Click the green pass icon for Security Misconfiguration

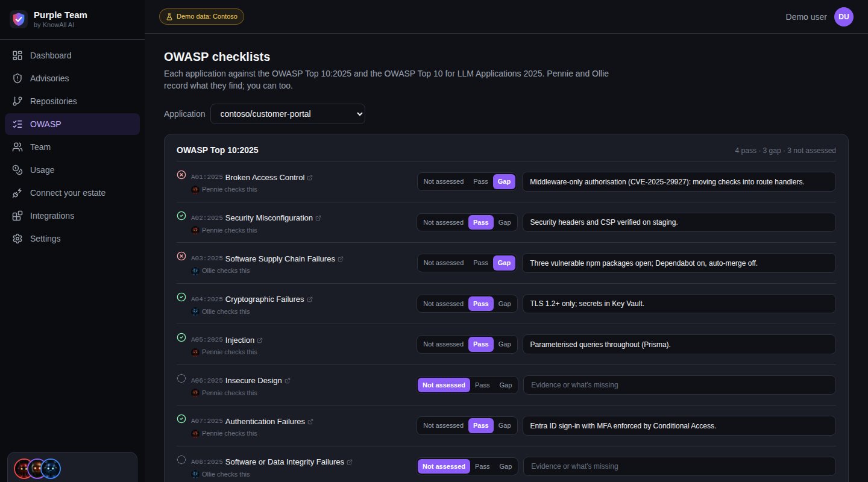pos(181,215)
